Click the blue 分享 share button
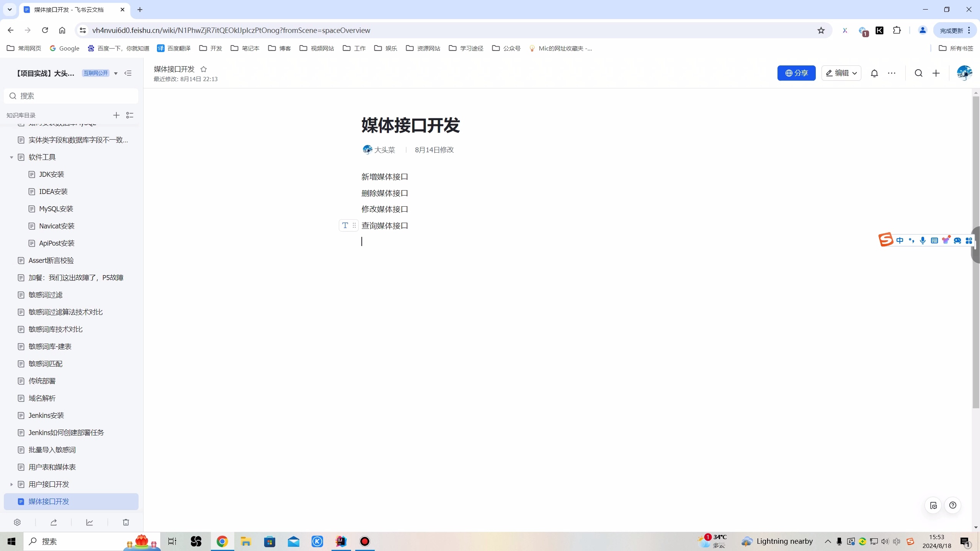Image resolution: width=980 pixels, height=551 pixels. [797, 73]
